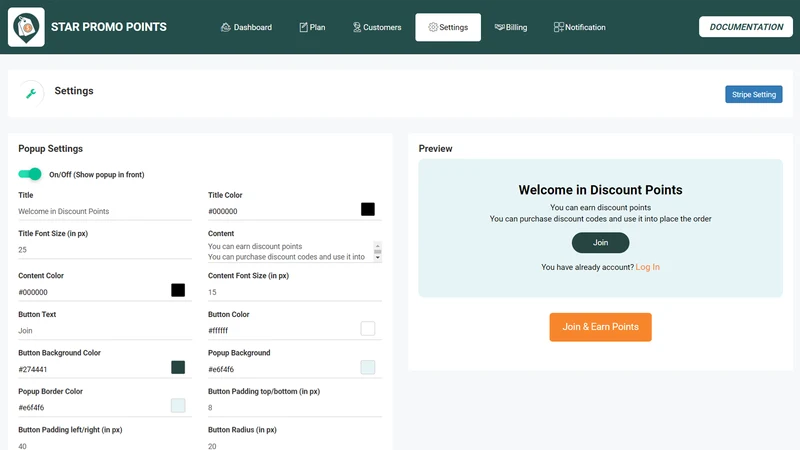Viewport: 800px width, 450px height.
Task: Click the 'You can earn discount points' preview line
Action: 600,208
